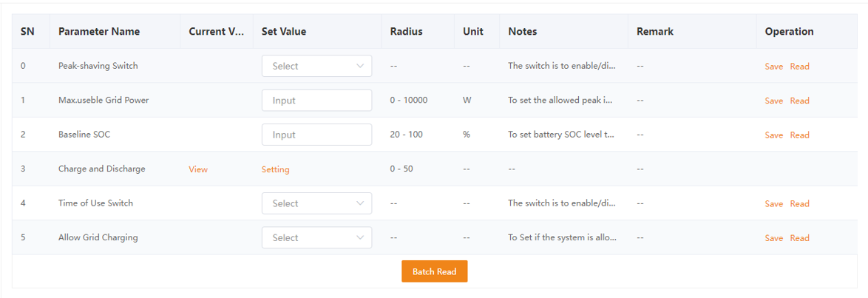Click the truncated Notes text for Baseline SOC

561,135
